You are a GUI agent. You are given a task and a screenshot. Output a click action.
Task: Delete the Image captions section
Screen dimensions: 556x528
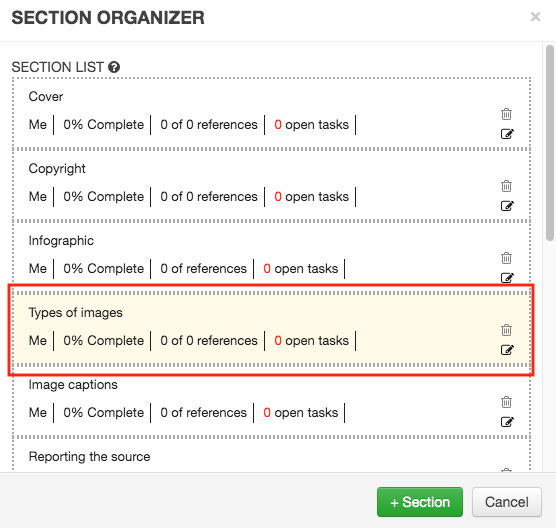point(506,402)
